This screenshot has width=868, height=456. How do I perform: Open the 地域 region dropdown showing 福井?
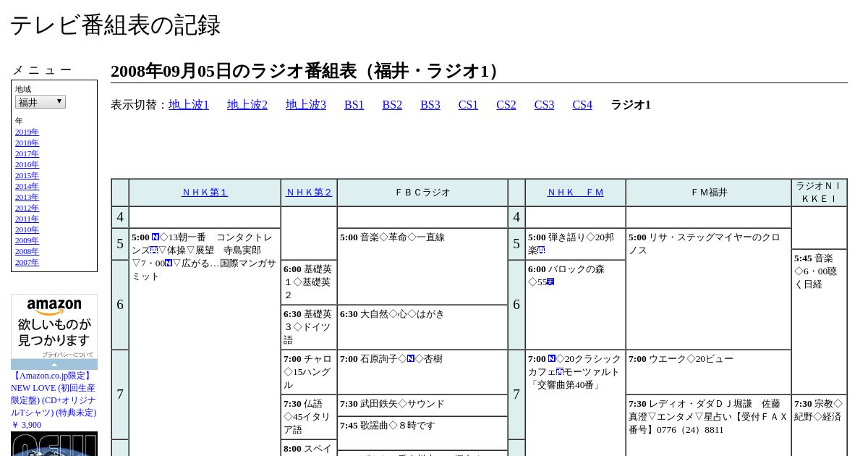tap(41, 102)
